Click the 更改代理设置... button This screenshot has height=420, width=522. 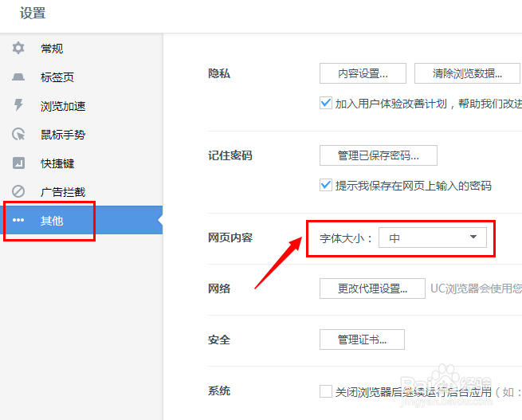coord(372,289)
